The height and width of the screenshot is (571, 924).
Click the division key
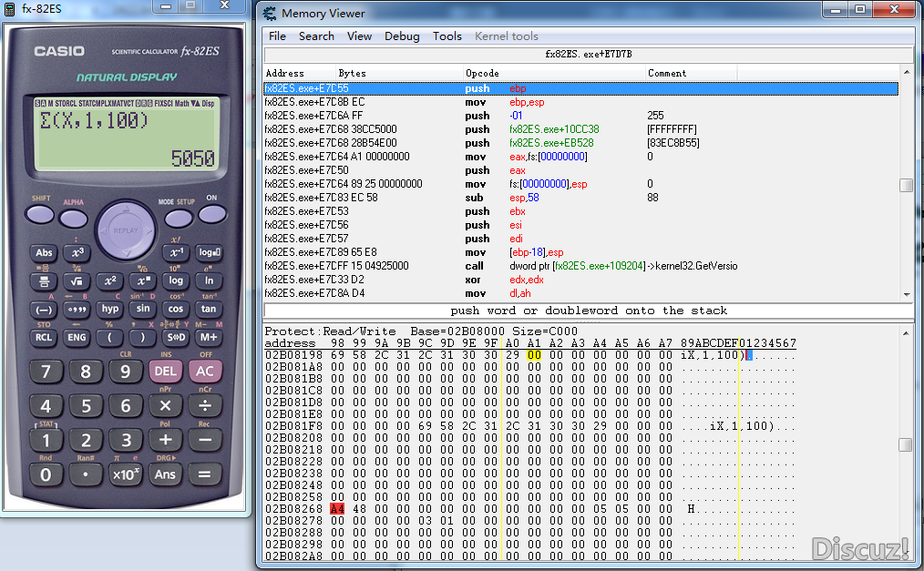204,406
